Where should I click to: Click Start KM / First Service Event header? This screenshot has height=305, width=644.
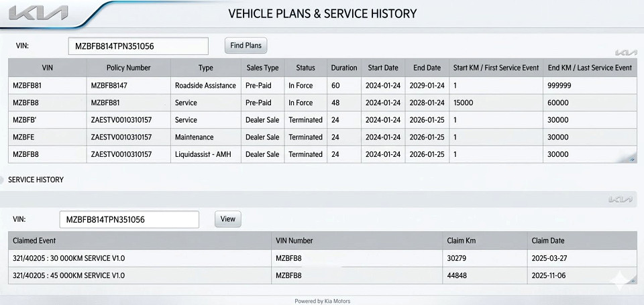tap(496, 68)
